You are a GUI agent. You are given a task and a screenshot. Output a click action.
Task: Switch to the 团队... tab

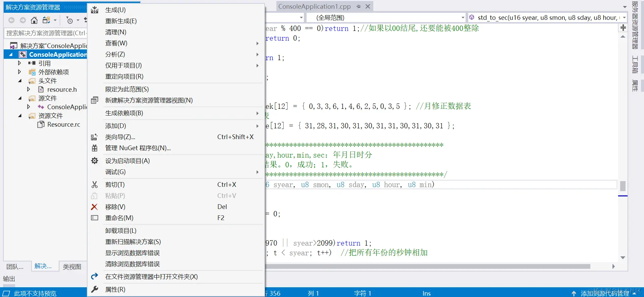(15, 266)
